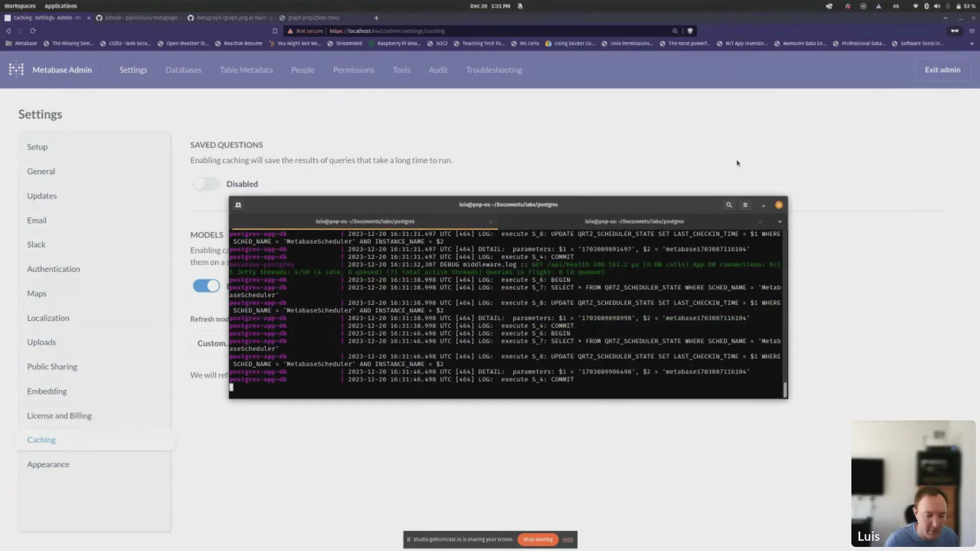
Task: Close the Caching Settings Admin tab
Action: click(x=89, y=18)
